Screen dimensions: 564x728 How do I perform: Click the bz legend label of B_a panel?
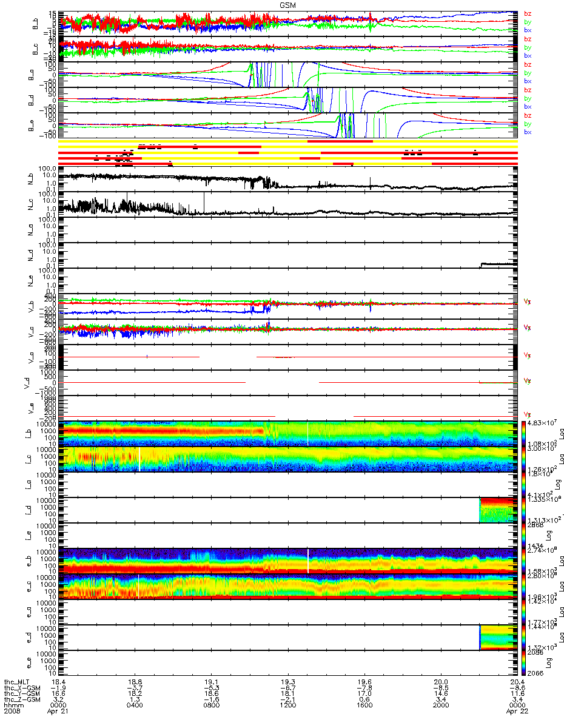coord(528,64)
